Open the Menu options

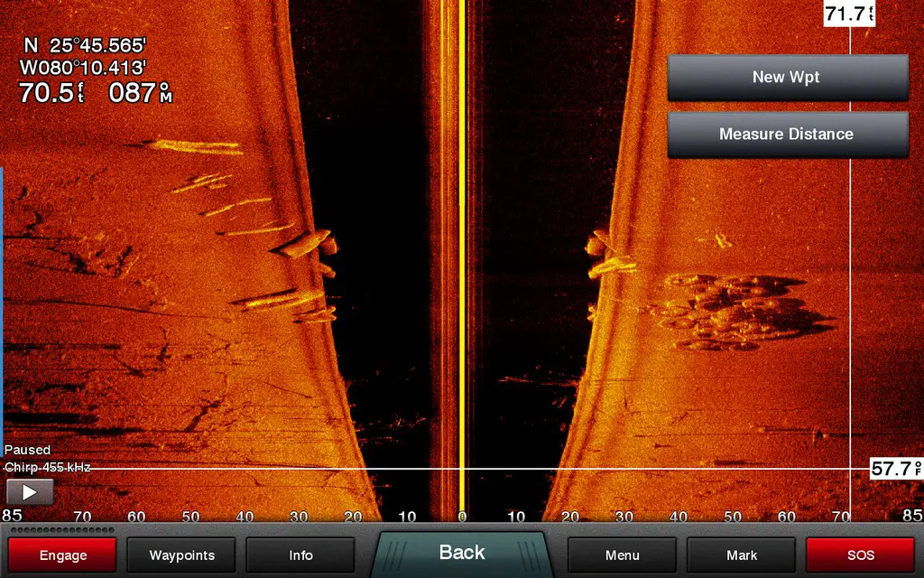coord(622,555)
